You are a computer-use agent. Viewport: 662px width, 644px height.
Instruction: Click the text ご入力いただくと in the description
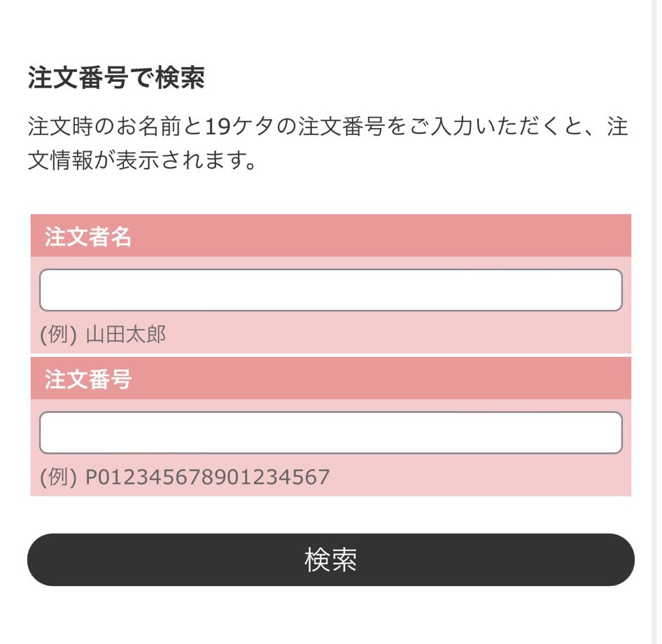click(x=495, y=127)
